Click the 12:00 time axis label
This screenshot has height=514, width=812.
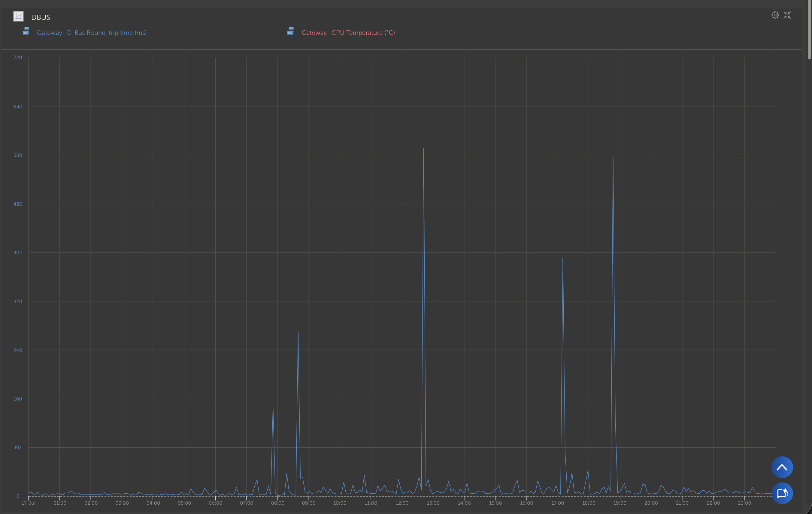pos(402,503)
